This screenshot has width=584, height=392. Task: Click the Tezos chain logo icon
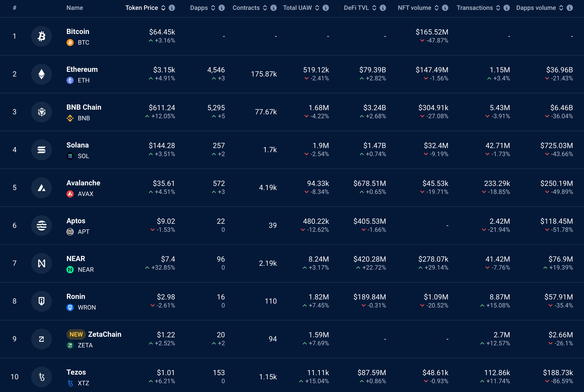pyautogui.click(x=42, y=377)
